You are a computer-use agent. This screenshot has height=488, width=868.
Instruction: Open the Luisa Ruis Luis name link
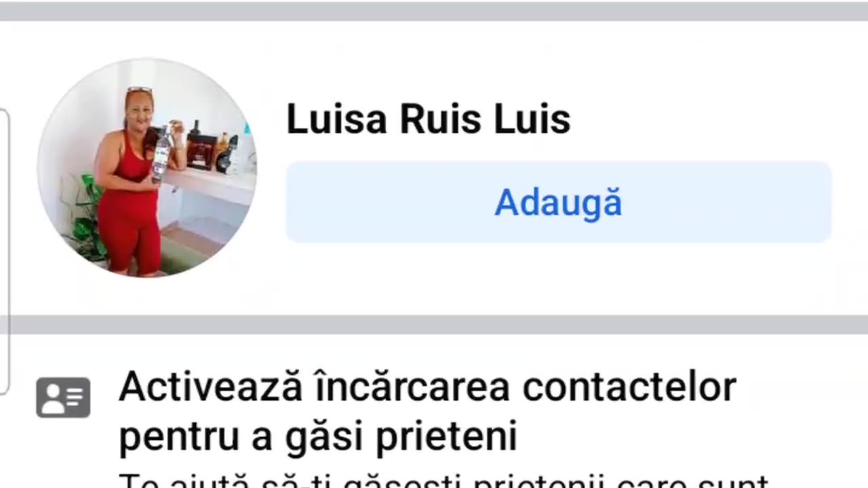(x=428, y=119)
